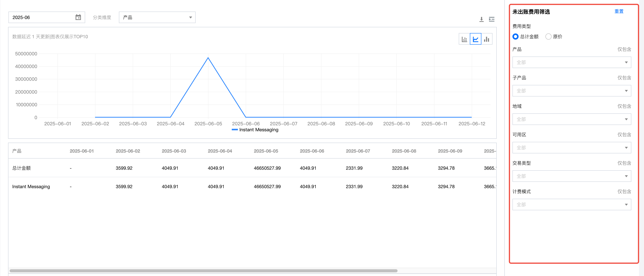Click 仅包含 next to 交易类型
Screen dimensions: 644x276
(x=624, y=163)
